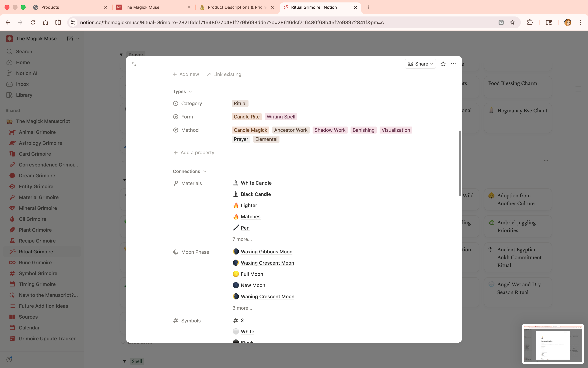Viewport: 588px width, 368px height.
Task: Click Add new relation
Action: [x=186, y=74]
